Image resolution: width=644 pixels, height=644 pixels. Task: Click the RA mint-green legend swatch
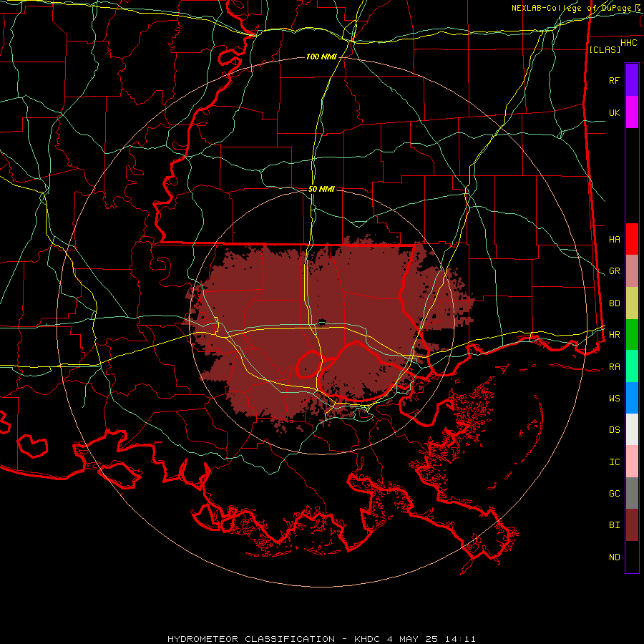click(x=632, y=366)
